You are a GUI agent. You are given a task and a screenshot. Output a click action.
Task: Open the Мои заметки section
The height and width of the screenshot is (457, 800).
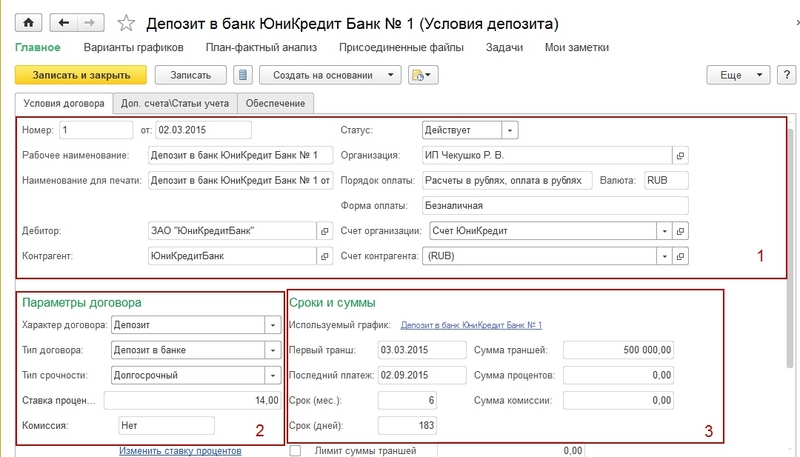[577, 47]
